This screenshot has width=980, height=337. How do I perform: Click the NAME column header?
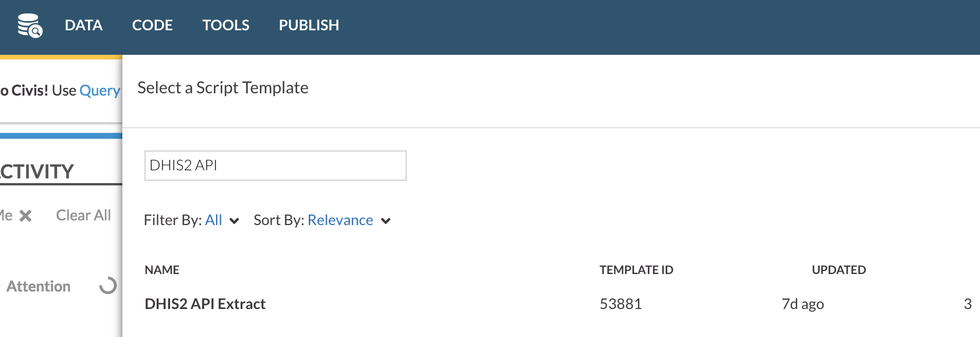[x=162, y=270]
